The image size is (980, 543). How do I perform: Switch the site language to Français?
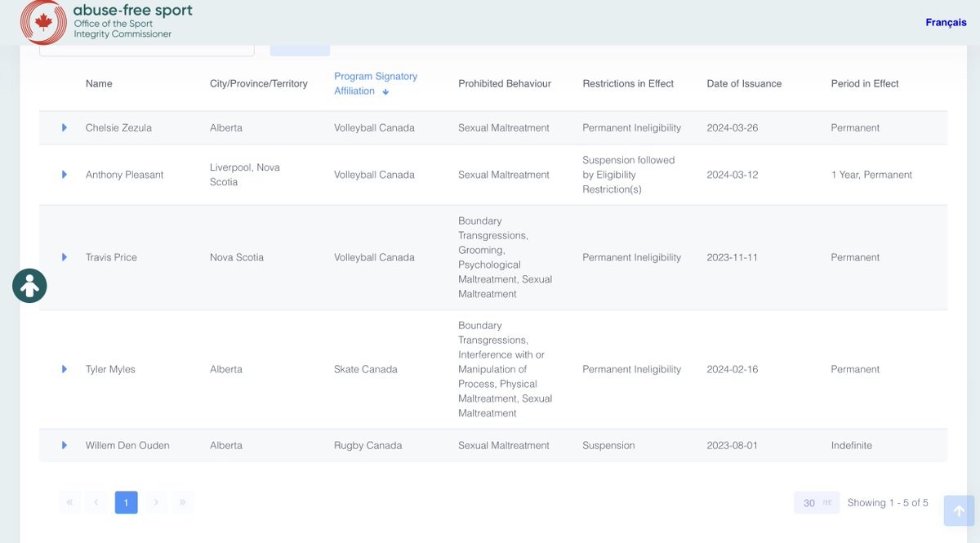point(945,22)
